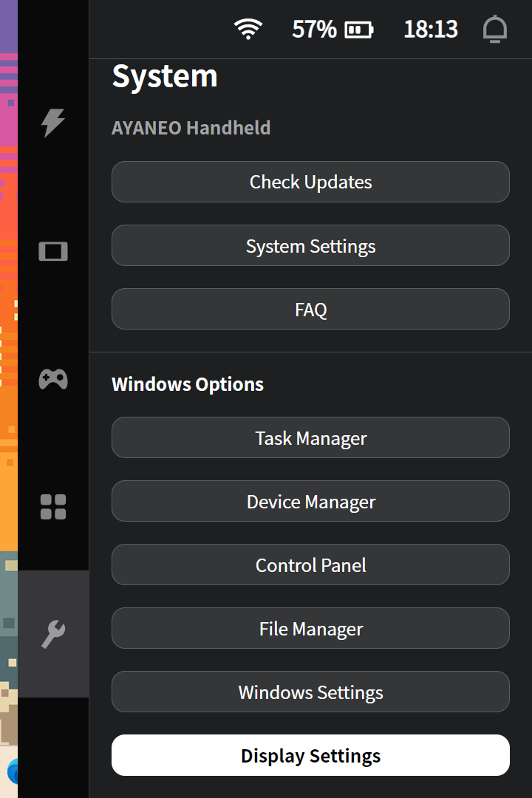Open the Windows Control Panel
The width and height of the screenshot is (532, 798).
(x=310, y=565)
